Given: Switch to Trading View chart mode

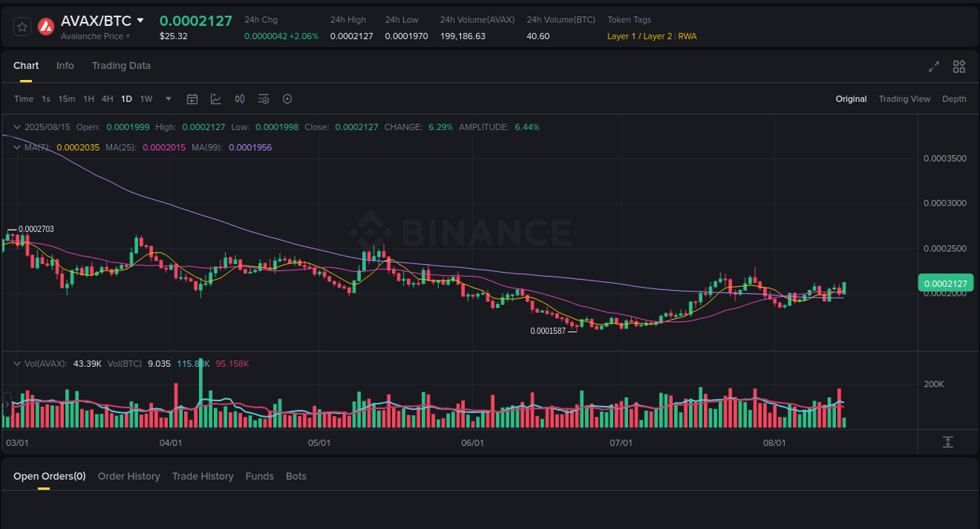Looking at the screenshot, I should point(904,99).
